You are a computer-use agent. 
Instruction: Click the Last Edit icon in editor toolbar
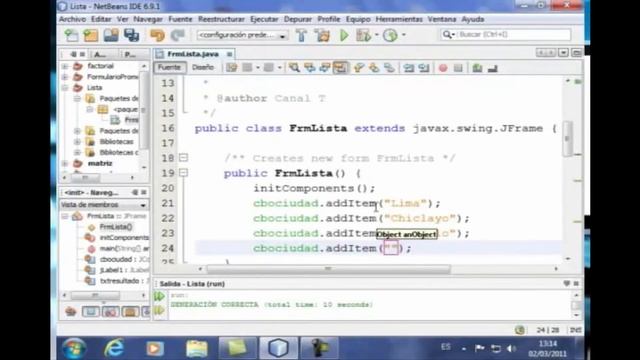(231, 68)
